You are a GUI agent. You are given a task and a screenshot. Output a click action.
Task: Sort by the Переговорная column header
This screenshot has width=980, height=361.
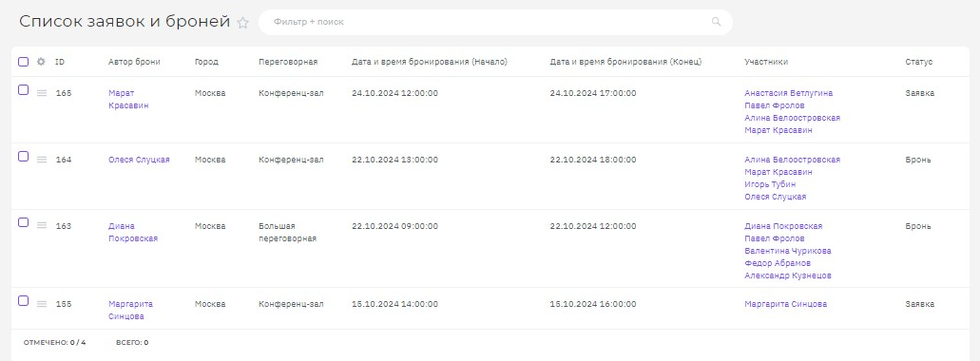click(x=288, y=62)
